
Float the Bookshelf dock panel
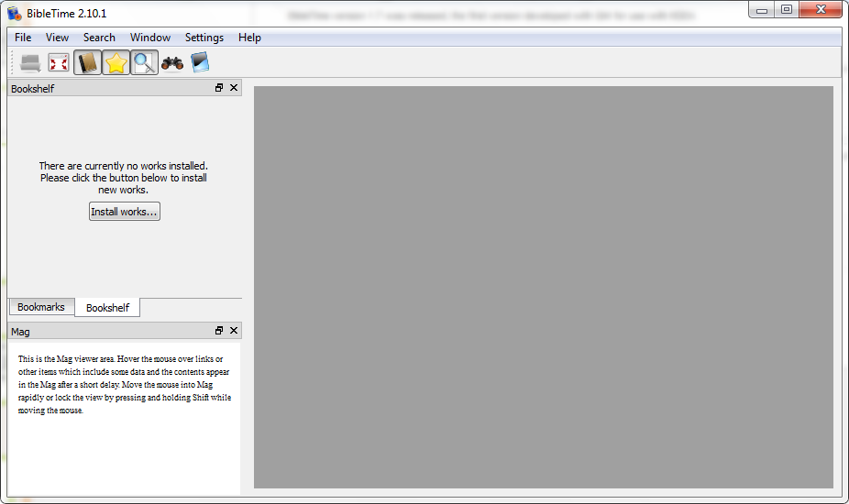click(x=219, y=88)
